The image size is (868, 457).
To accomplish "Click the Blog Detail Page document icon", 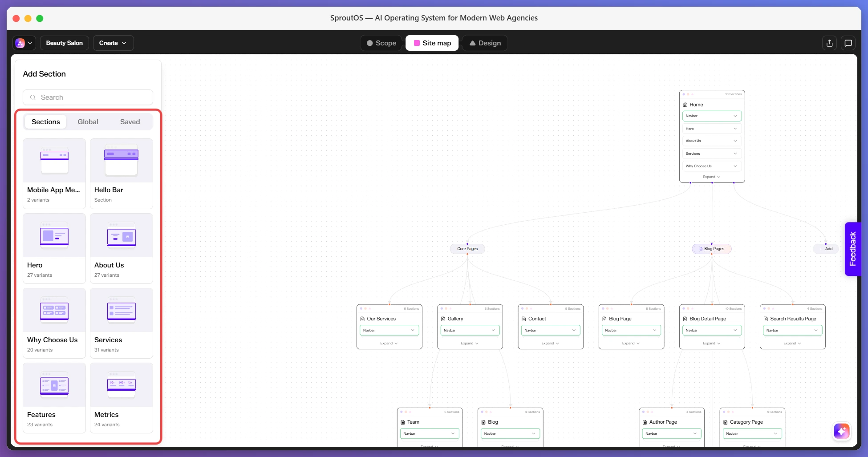I will (685, 319).
